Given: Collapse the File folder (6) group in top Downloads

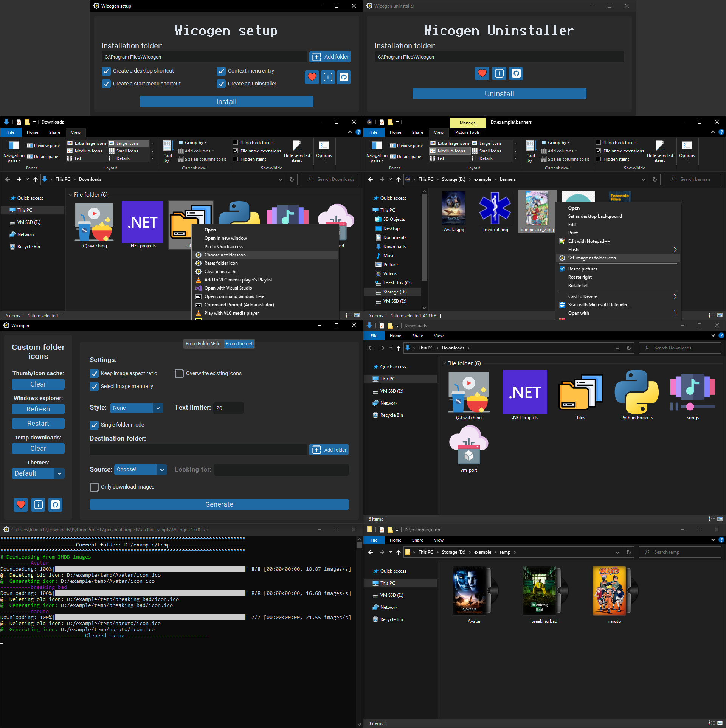Looking at the screenshot, I should point(70,194).
